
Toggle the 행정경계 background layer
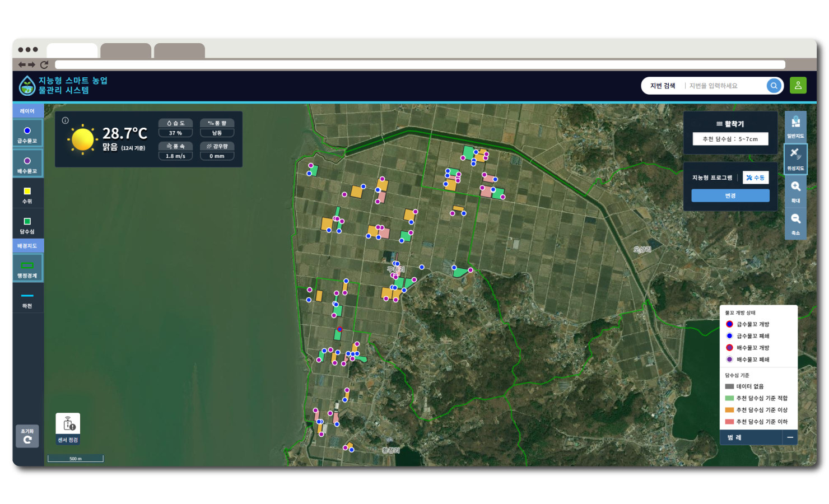click(x=27, y=269)
